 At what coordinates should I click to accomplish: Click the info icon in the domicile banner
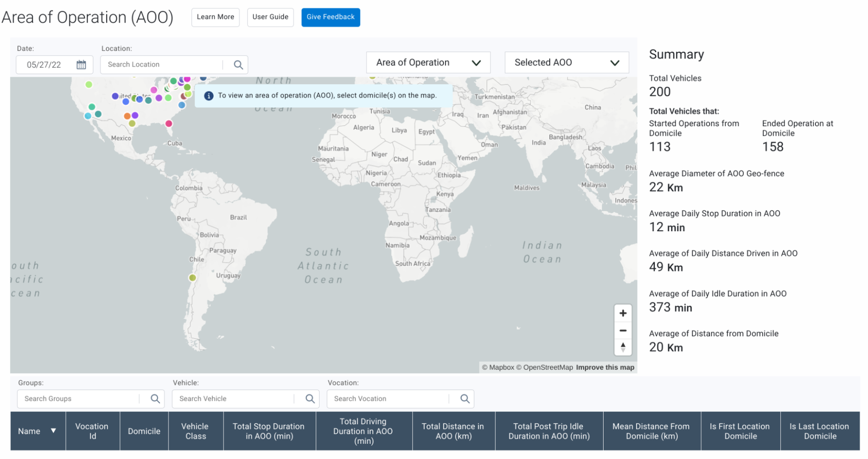tap(209, 95)
